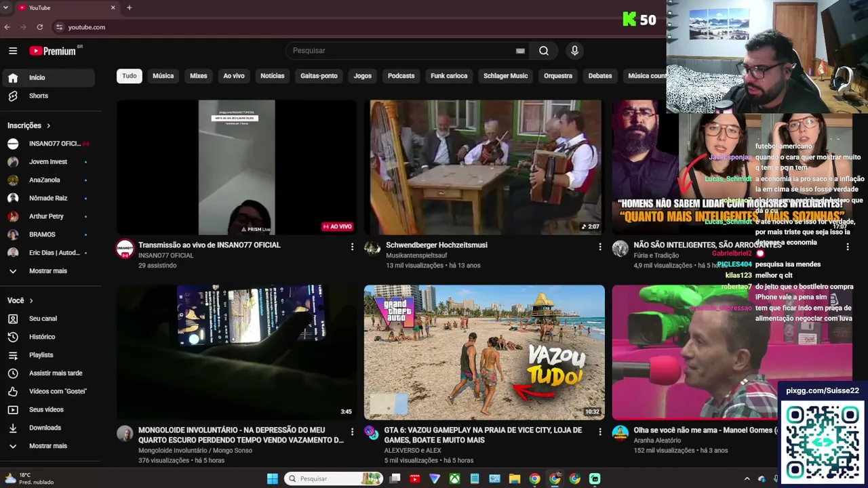The width and height of the screenshot is (868, 488).
Task: Open title "Transmissão ao vivo de INSANO77 OFICIAL"
Action: tap(210, 245)
